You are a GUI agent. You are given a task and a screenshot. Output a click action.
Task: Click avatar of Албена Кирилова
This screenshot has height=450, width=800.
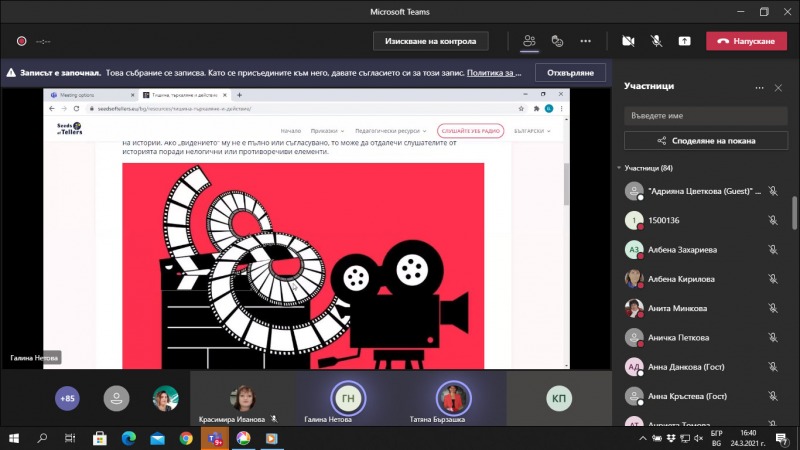coord(634,279)
